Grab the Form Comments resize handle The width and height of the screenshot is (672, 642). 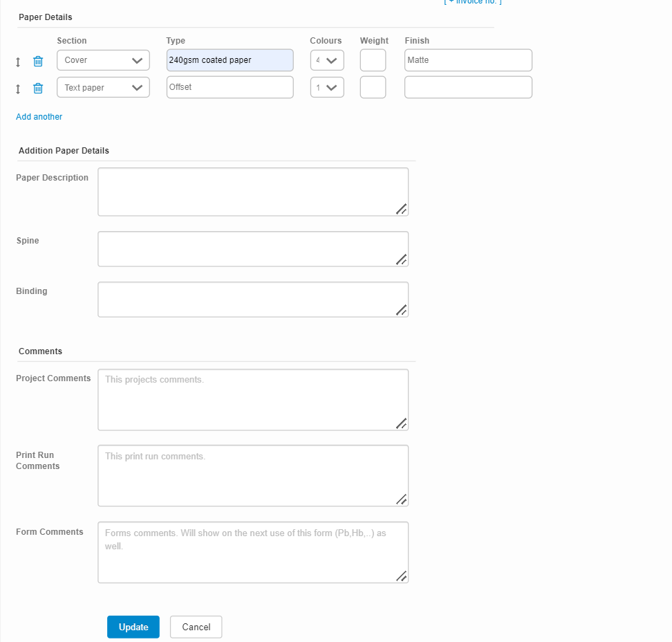click(x=402, y=576)
